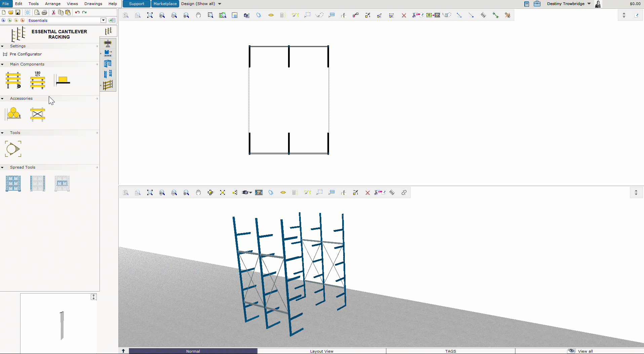Select the Pan tool in the top toolbar
The image size is (644, 354).
point(198,15)
